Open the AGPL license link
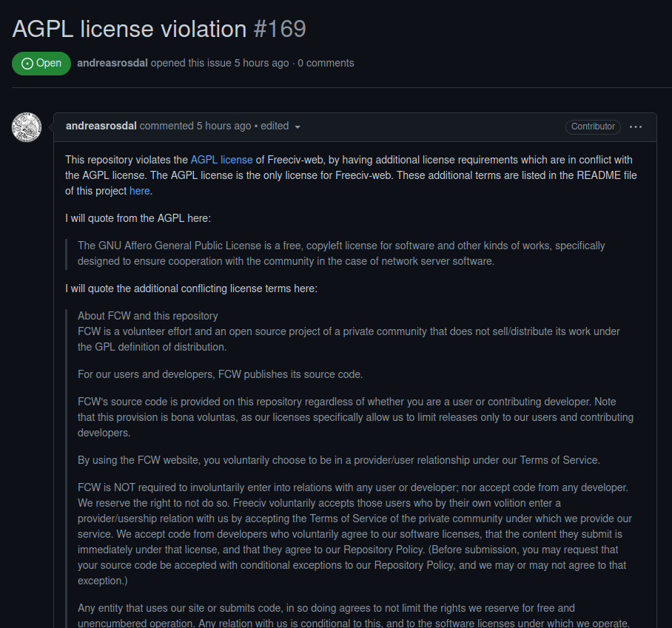672x628 pixels. pos(221,160)
